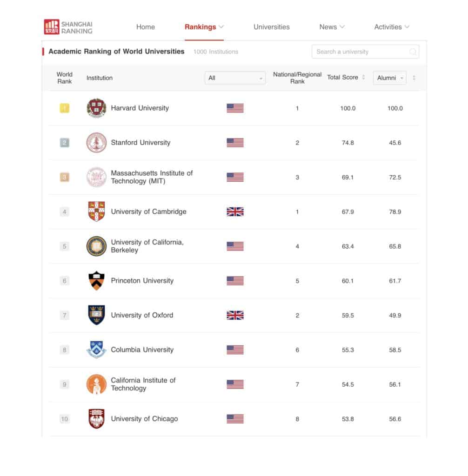Click the Princeton University shield logo
This screenshot has height=476, width=468.
tap(96, 281)
